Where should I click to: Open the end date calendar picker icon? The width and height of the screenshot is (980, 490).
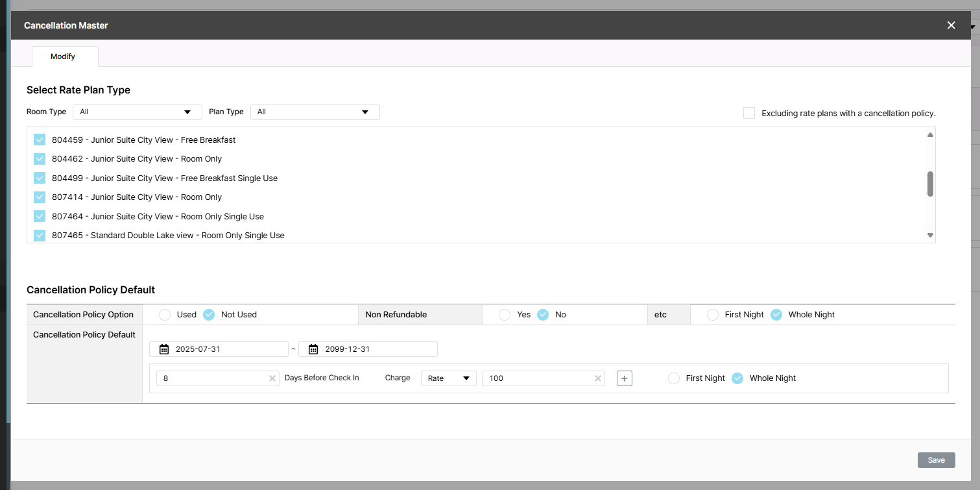pos(313,349)
